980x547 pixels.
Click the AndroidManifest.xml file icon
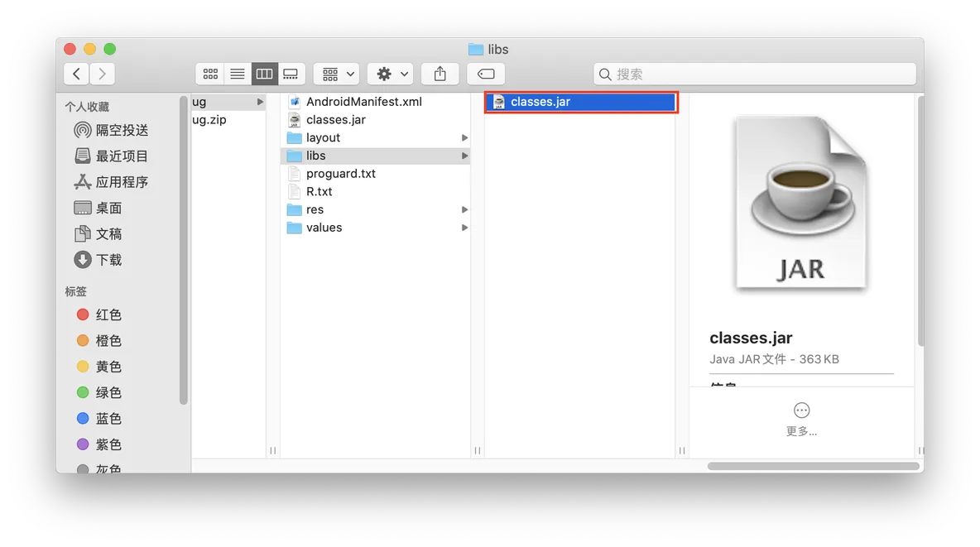click(295, 101)
